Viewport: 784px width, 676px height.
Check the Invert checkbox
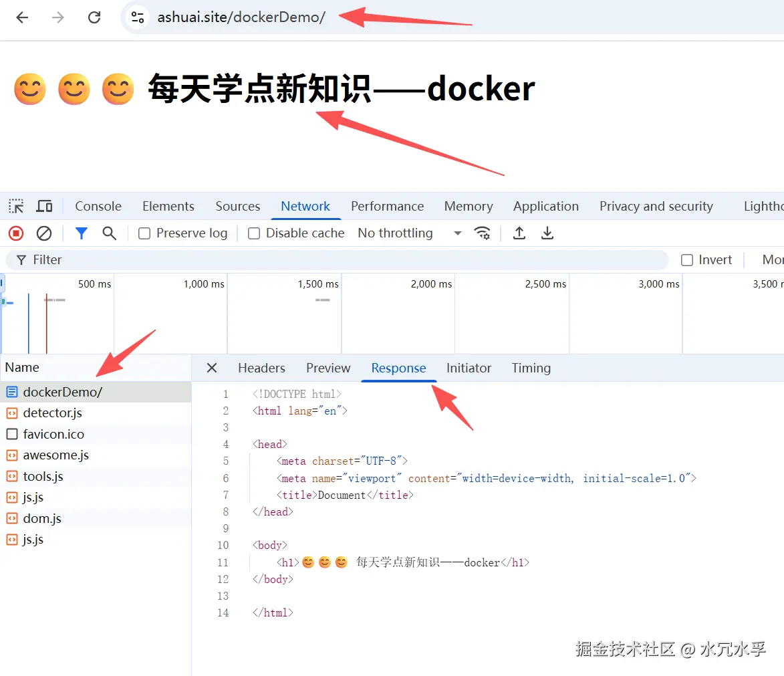point(687,259)
